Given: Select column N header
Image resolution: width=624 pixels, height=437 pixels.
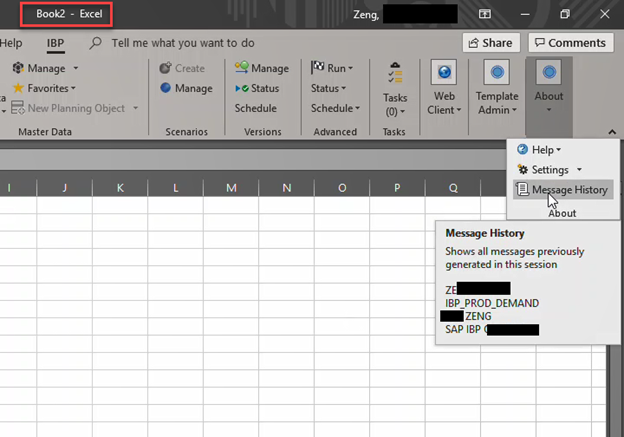Looking at the screenshot, I should [287, 188].
